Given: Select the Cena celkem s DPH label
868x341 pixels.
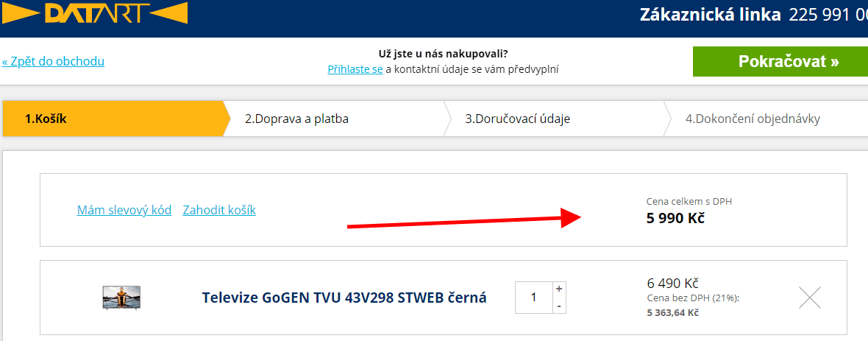Looking at the screenshot, I should coord(689,202).
